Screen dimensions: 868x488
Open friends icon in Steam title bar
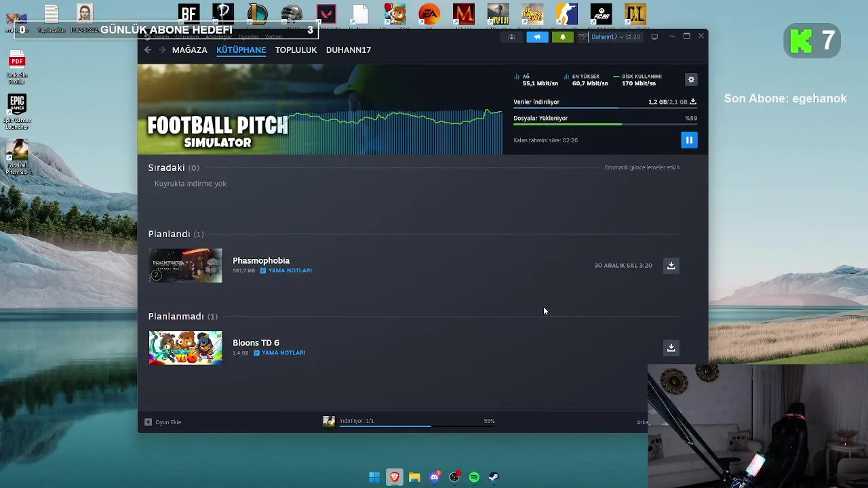511,37
